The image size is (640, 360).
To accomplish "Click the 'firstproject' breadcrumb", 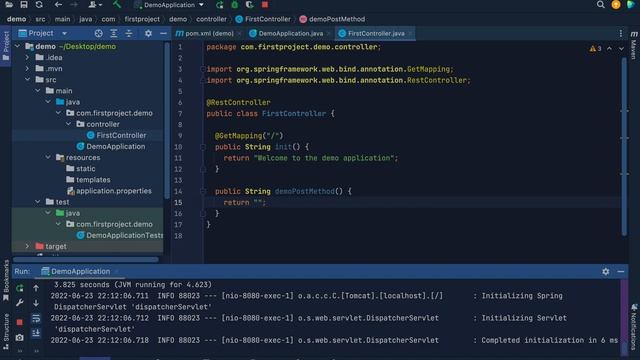I will (x=142, y=19).
